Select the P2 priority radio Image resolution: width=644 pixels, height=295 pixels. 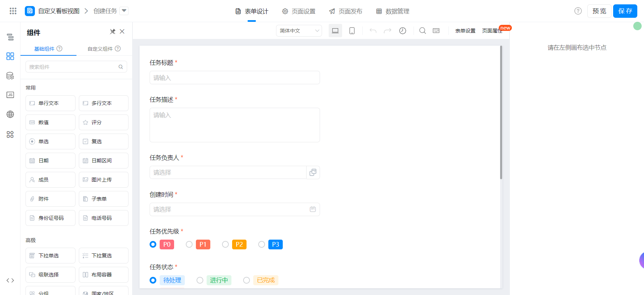pyautogui.click(x=225, y=244)
